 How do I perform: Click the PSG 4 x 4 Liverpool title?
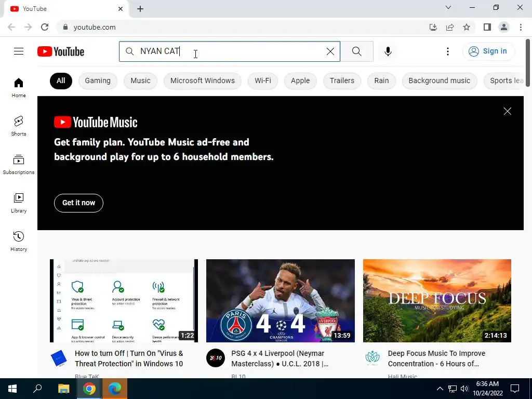(280, 358)
